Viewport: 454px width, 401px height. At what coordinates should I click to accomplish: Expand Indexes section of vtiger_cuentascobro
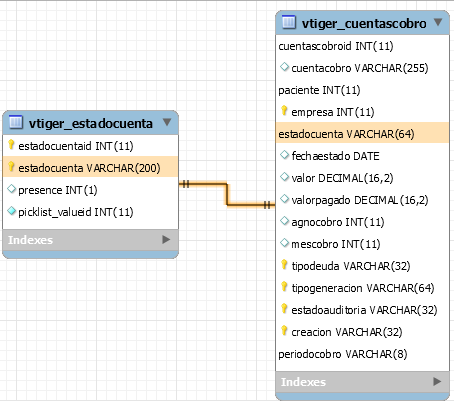pyautogui.click(x=437, y=381)
